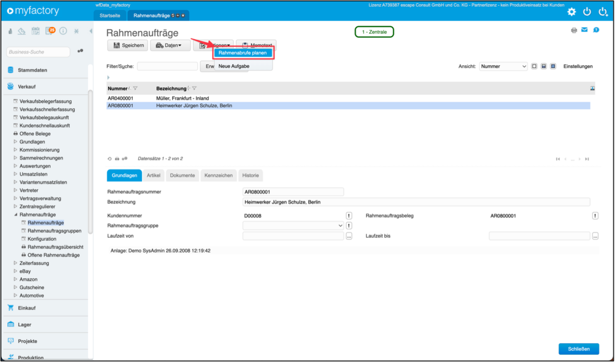Open the filter for the Bezeichnung column
This screenshot has height=364, width=616.
194,88
